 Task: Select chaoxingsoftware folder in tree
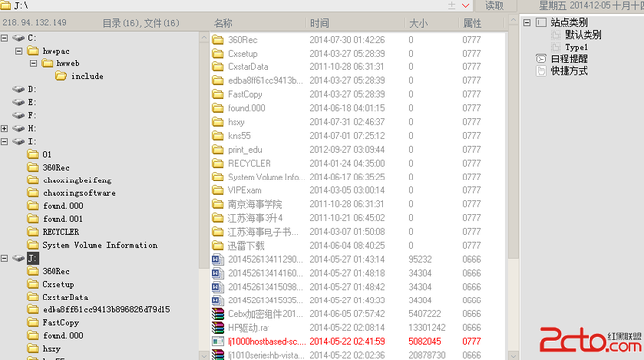click(x=79, y=193)
